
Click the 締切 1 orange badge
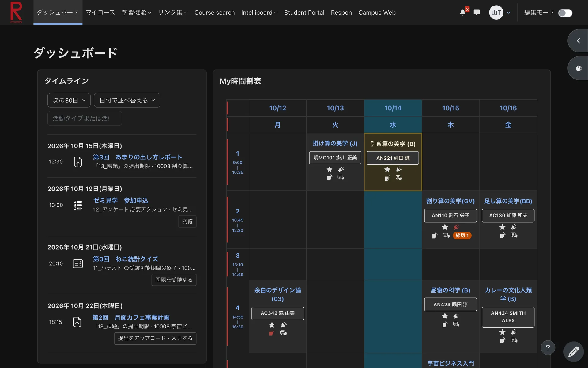click(462, 236)
